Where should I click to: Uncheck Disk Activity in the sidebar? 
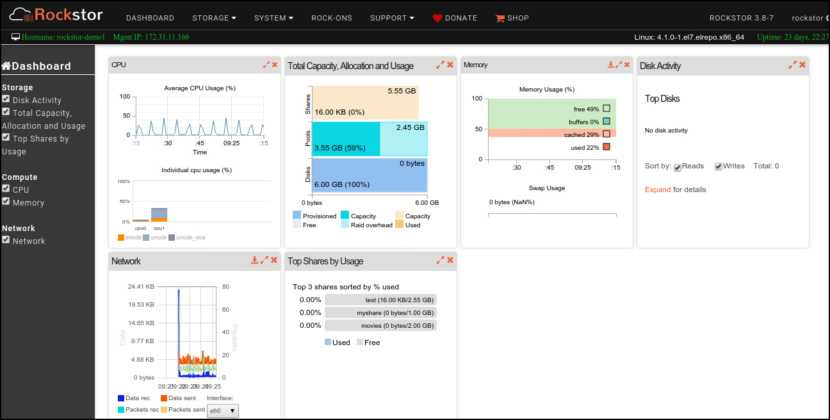[7, 100]
